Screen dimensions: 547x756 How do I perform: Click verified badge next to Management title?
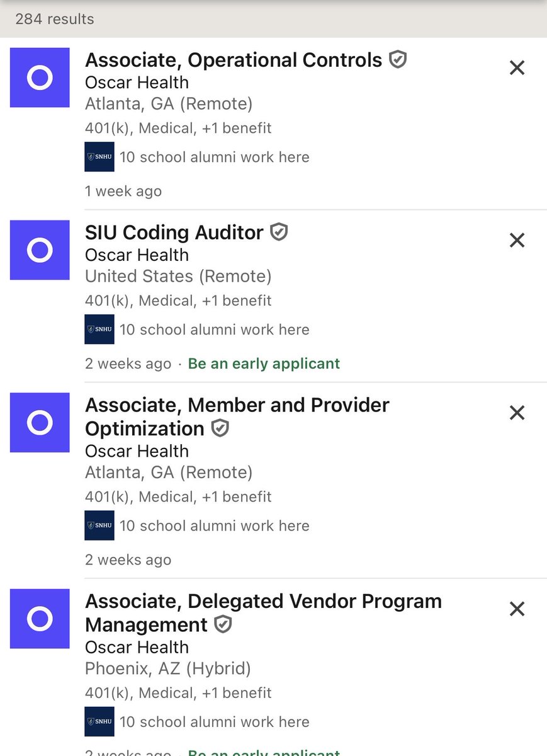pos(223,624)
